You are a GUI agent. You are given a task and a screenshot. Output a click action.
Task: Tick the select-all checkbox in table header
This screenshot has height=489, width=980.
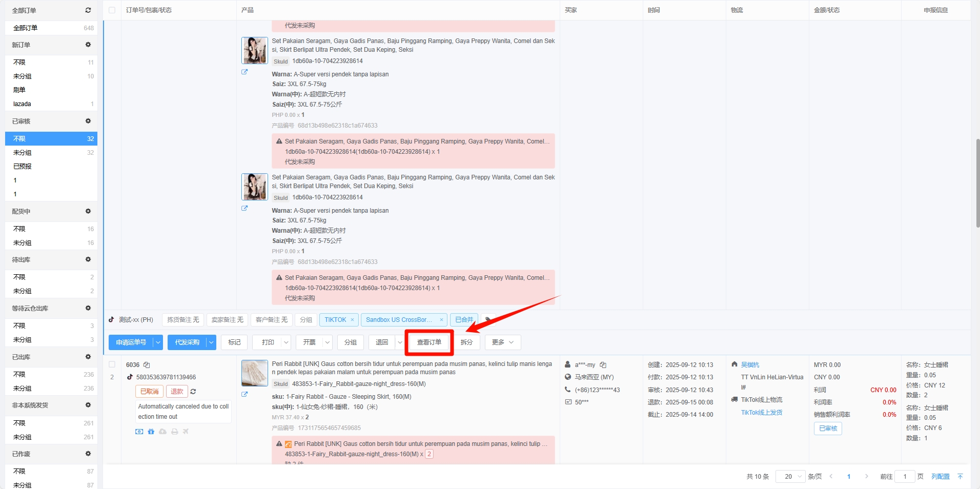[112, 10]
